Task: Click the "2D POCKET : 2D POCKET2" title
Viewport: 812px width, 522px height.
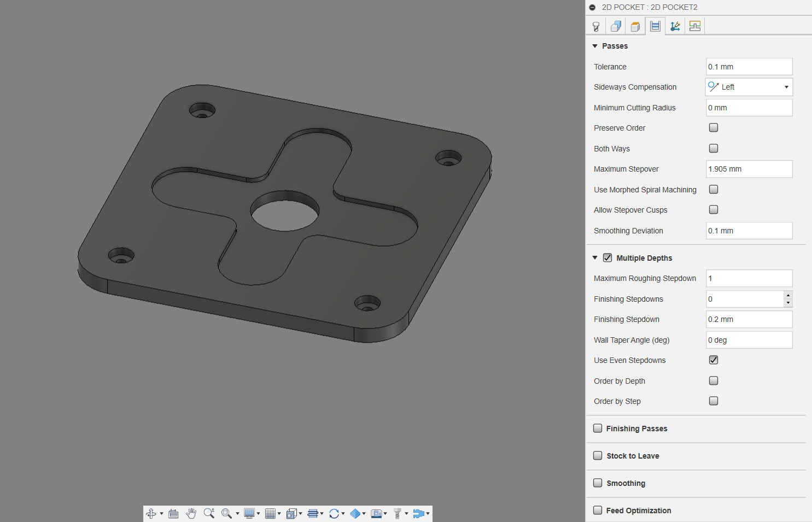Action: pyautogui.click(x=650, y=7)
